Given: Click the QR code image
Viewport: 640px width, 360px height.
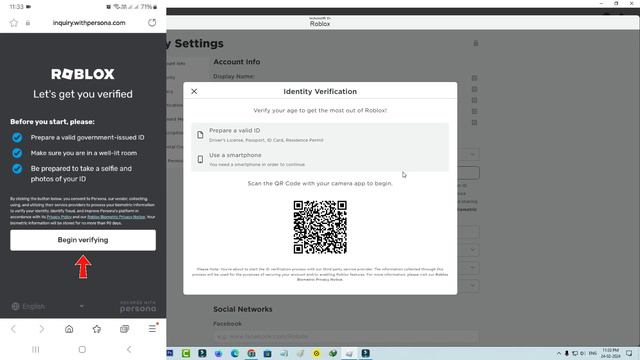Looking at the screenshot, I should point(320,227).
